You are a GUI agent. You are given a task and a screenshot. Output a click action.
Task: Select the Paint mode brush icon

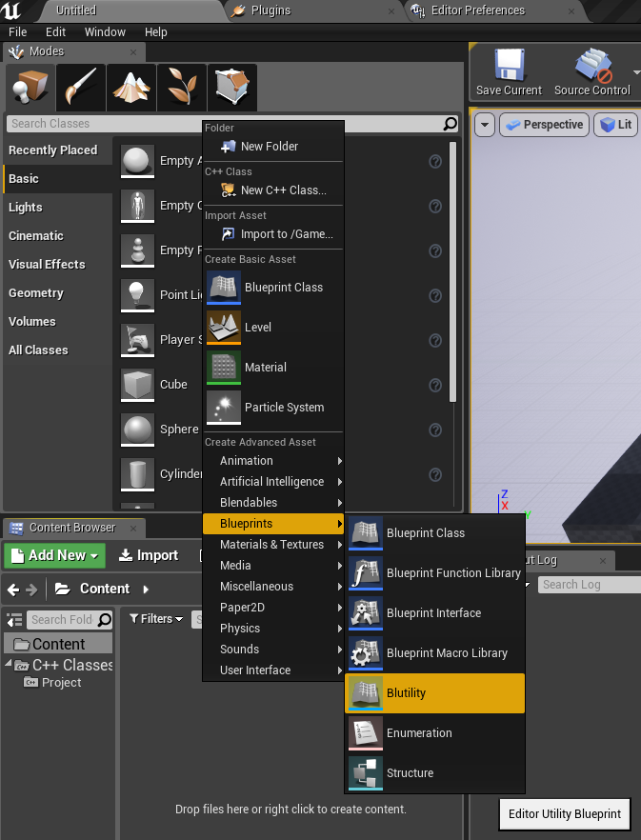pyautogui.click(x=81, y=88)
